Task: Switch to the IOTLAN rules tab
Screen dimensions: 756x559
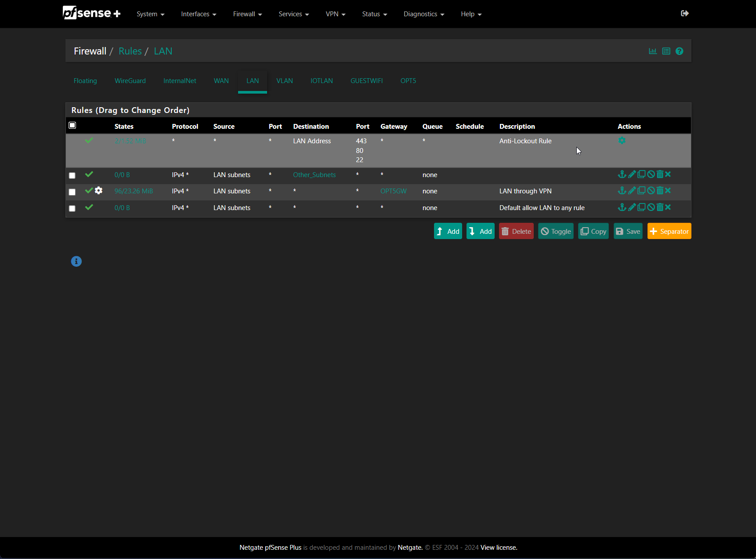Action: click(322, 81)
